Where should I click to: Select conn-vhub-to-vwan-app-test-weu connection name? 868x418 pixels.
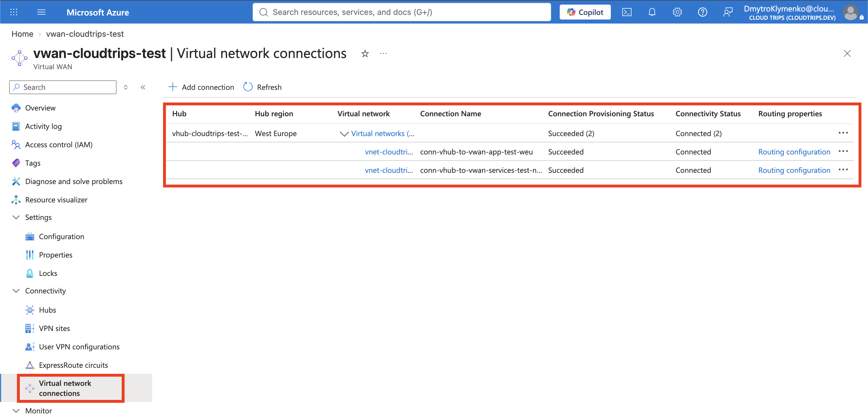pos(476,152)
